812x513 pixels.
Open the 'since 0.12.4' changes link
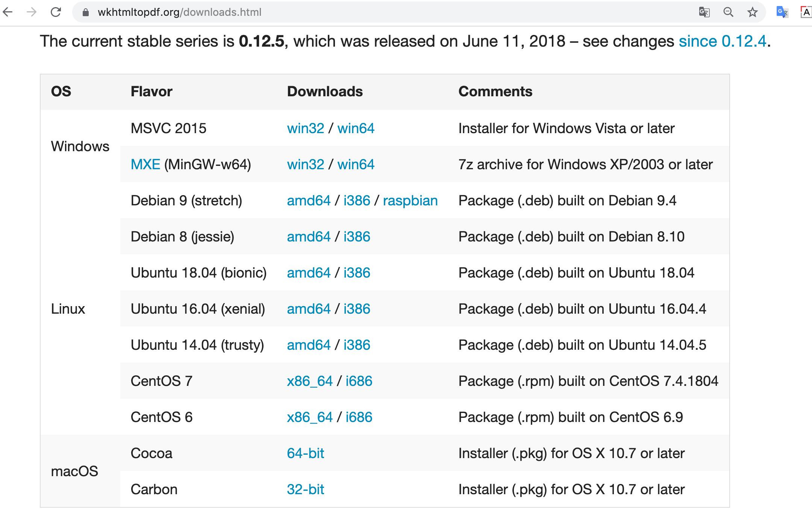tap(722, 41)
